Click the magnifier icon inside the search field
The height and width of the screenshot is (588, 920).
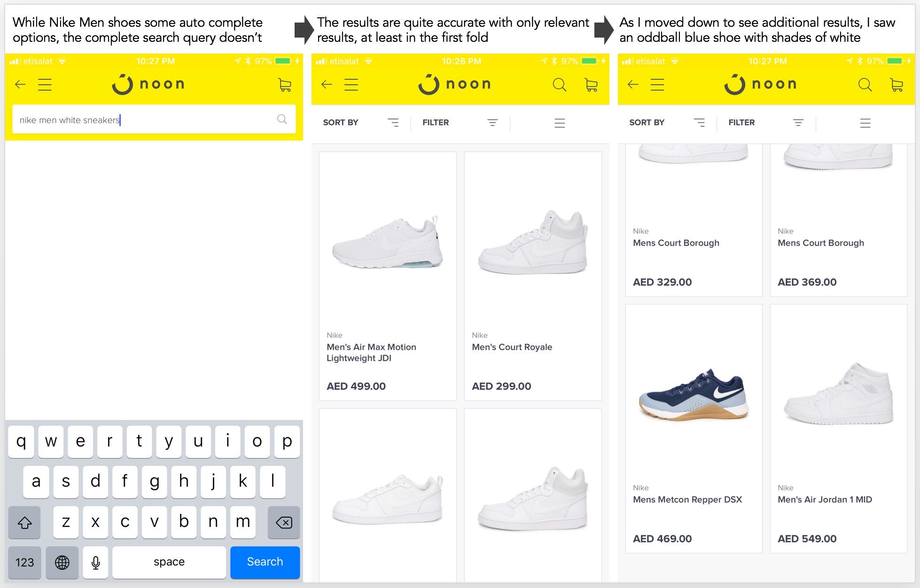tap(282, 119)
